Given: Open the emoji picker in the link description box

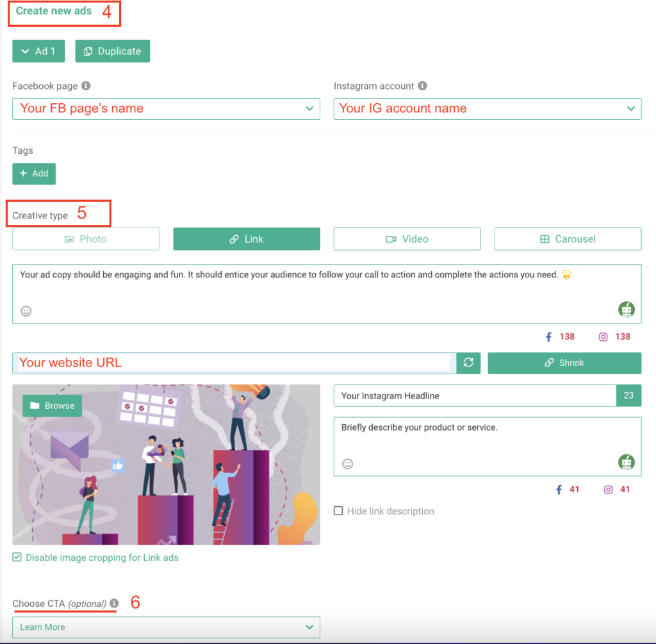Looking at the screenshot, I should [x=347, y=463].
